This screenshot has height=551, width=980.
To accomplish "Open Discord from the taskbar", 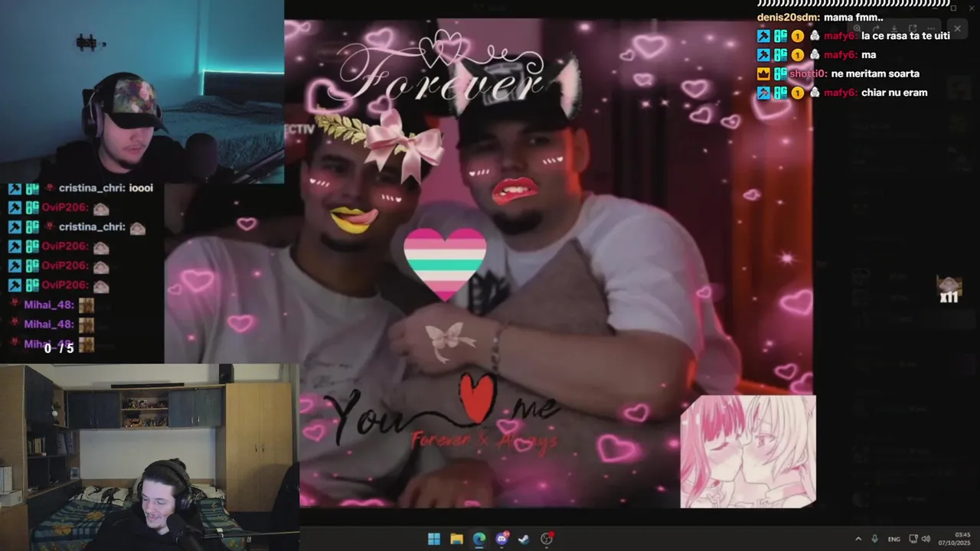I will 502,539.
